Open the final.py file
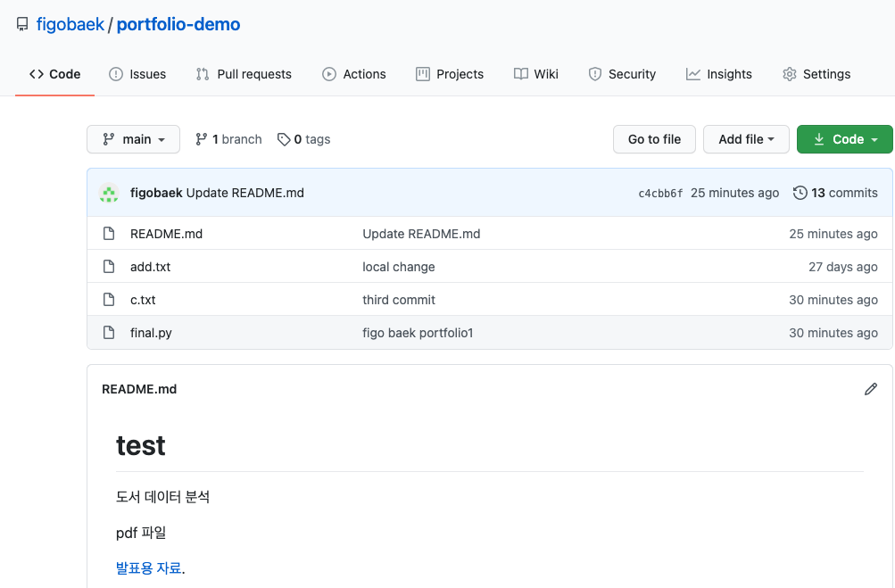The height and width of the screenshot is (588, 895). click(151, 334)
